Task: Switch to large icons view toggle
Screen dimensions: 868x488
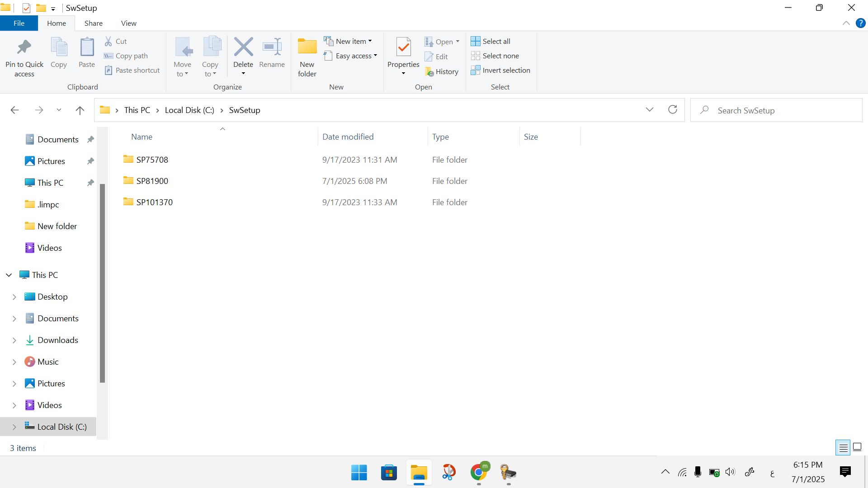Action: pos(857,447)
